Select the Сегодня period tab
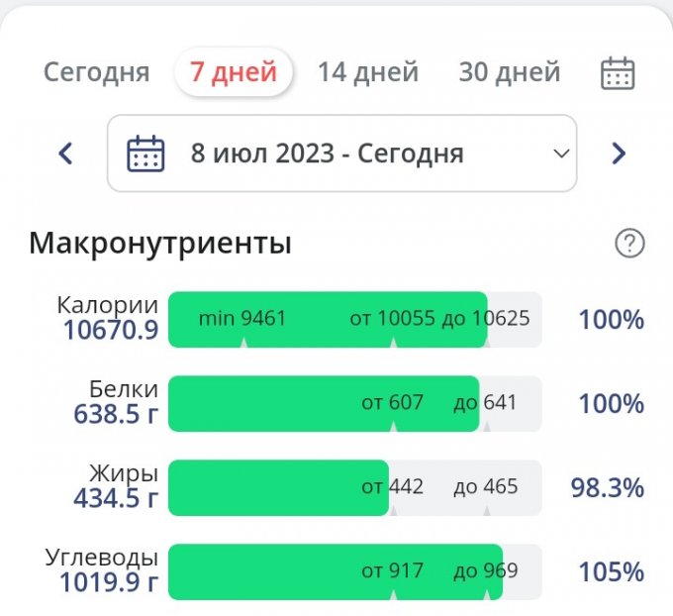Screen dimensions: 673x616 96,72
